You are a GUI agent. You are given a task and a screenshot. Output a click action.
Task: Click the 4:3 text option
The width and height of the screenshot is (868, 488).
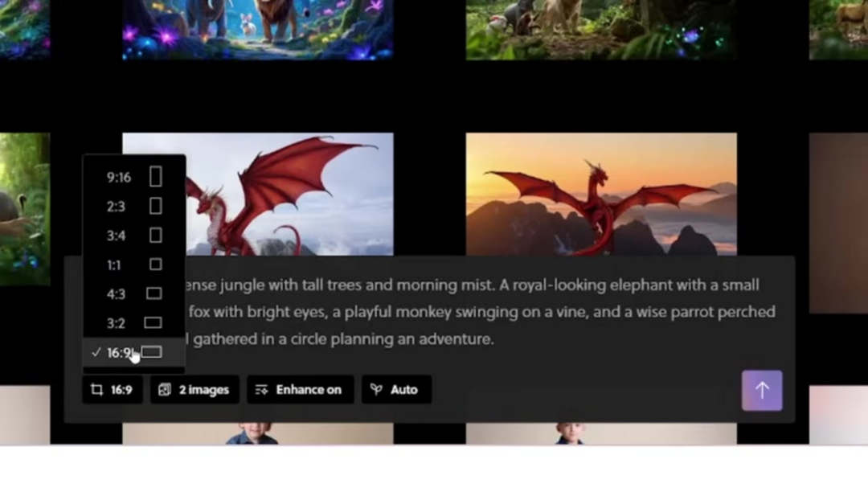[x=116, y=294]
